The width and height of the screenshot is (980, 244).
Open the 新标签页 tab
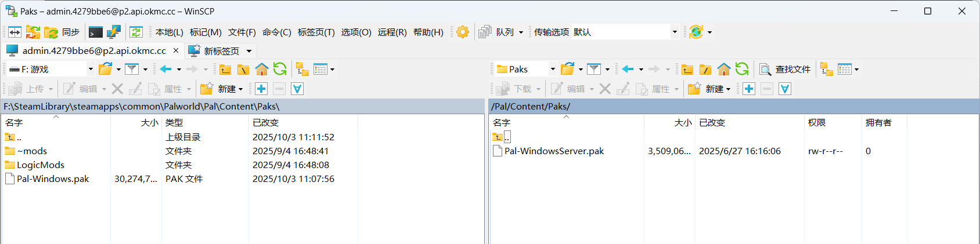click(x=221, y=51)
